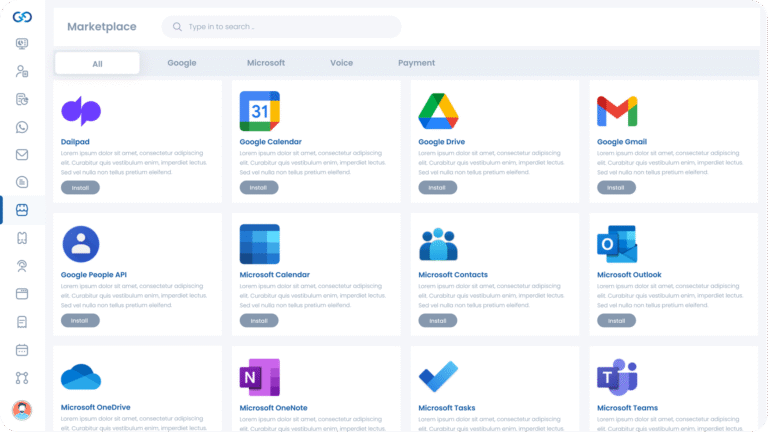The width and height of the screenshot is (768, 432).
Task: Click the Microsoft Outlook title text
Action: (x=629, y=275)
